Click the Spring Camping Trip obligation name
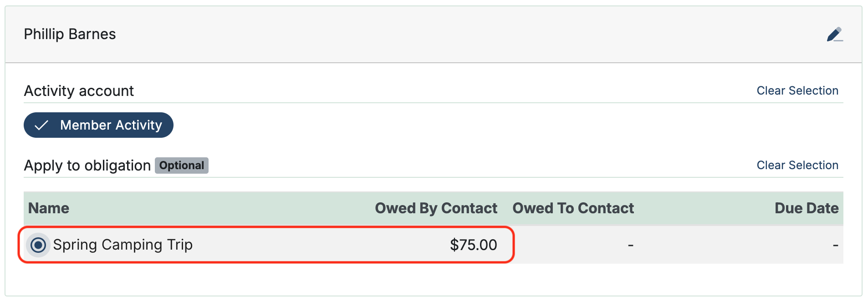The height and width of the screenshot is (301, 868). pyautogui.click(x=123, y=245)
